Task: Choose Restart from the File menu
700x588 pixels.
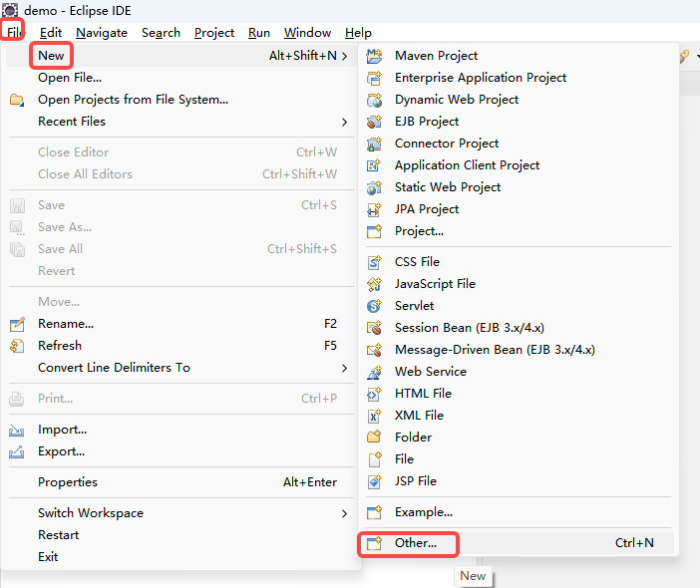Action: (58, 535)
